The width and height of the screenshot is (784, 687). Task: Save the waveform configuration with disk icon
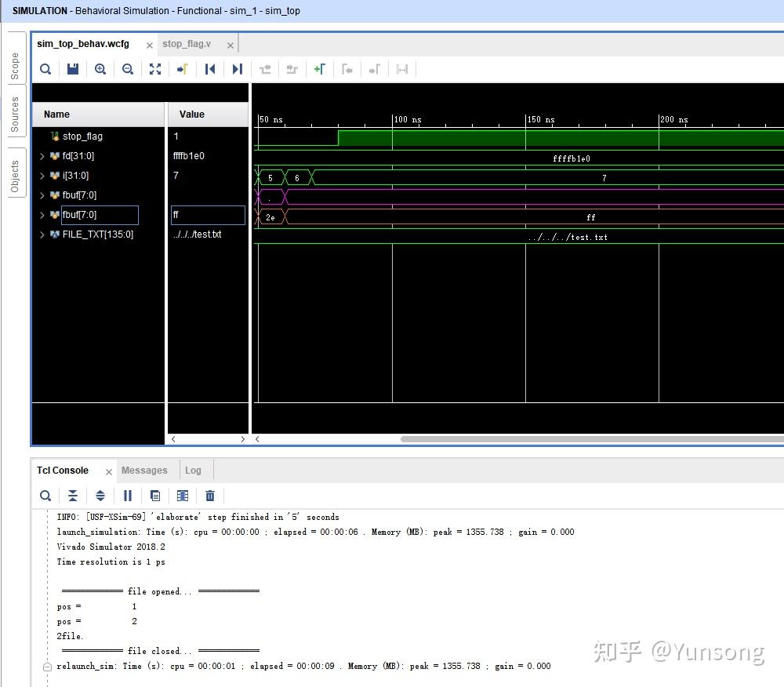[x=73, y=69]
